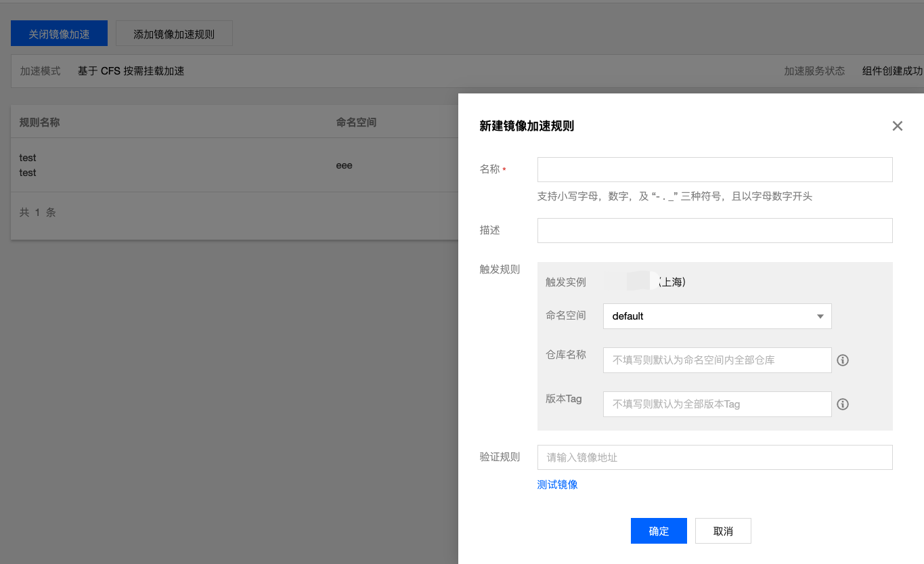924x564 pixels.
Task: Click the 添加镜像加速规则 button
Action: (174, 33)
